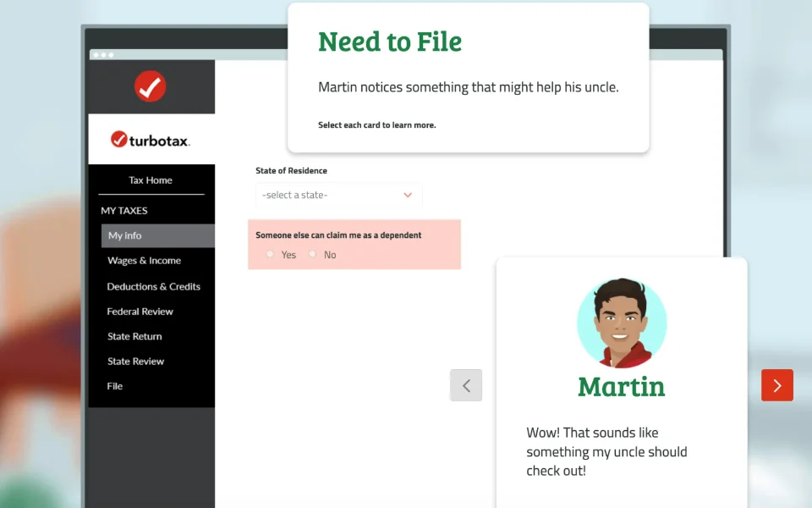Open State Review section
The width and height of the screenshot is (812, 508).
point(135,362)
